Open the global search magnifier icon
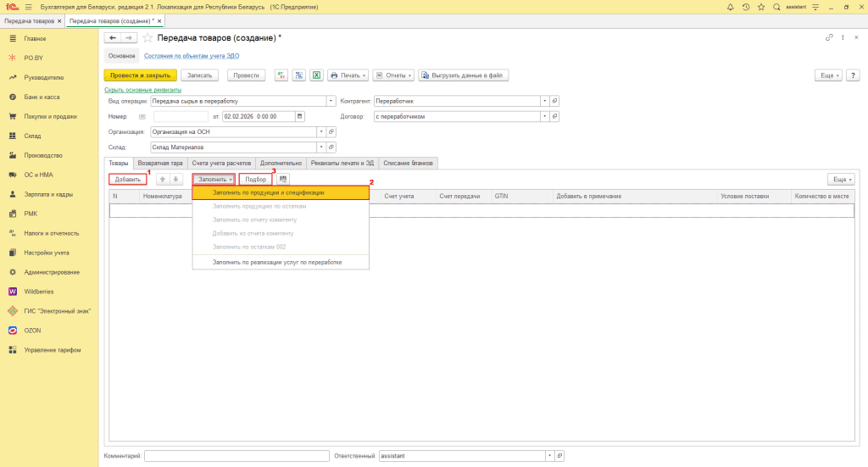The height and width of the screenshot is (467, 868). pos(776,7)
